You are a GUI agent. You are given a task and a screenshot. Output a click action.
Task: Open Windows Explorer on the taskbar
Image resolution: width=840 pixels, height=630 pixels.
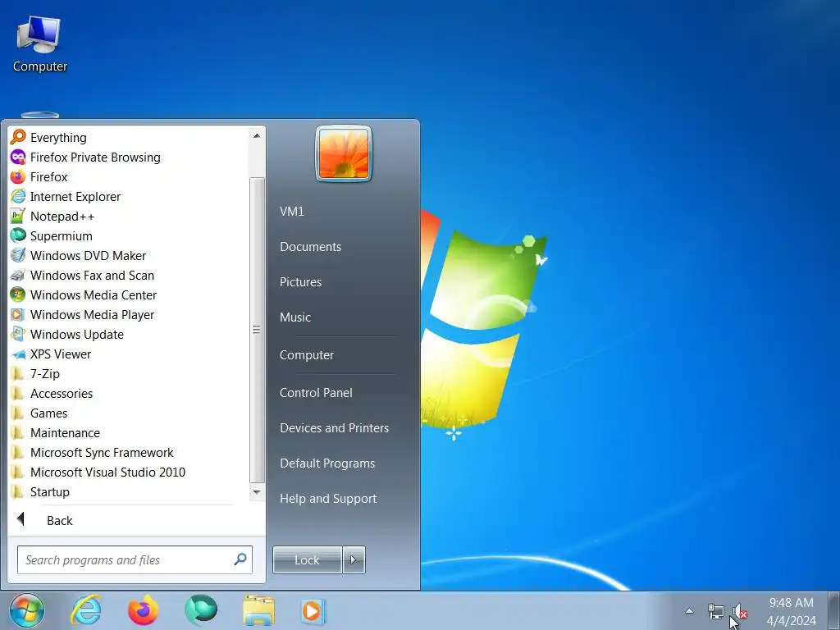click(258, 610)
